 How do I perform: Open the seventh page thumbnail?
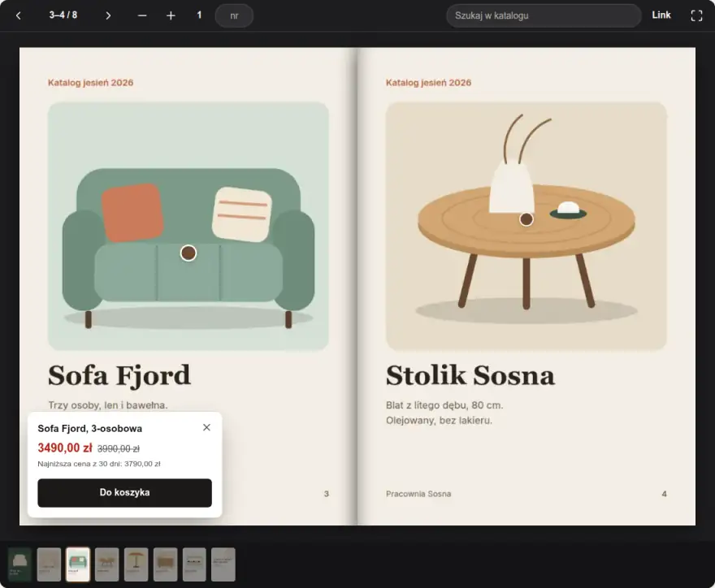tap(194, 564)
